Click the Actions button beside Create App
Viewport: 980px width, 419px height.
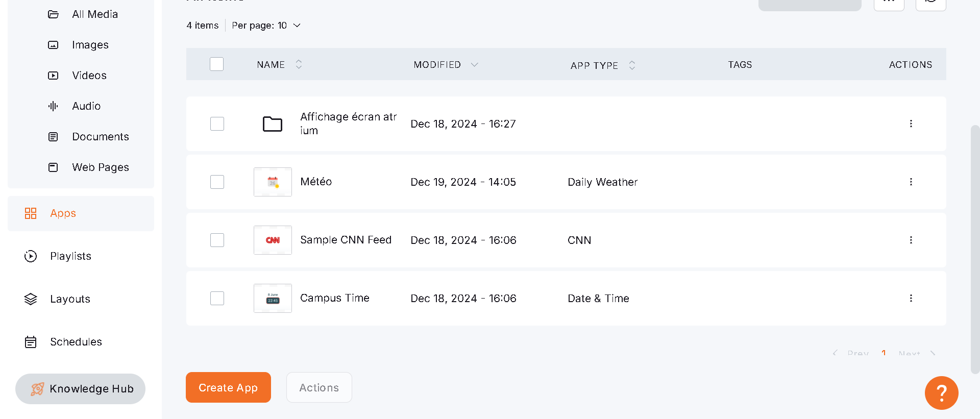[319, 388]
